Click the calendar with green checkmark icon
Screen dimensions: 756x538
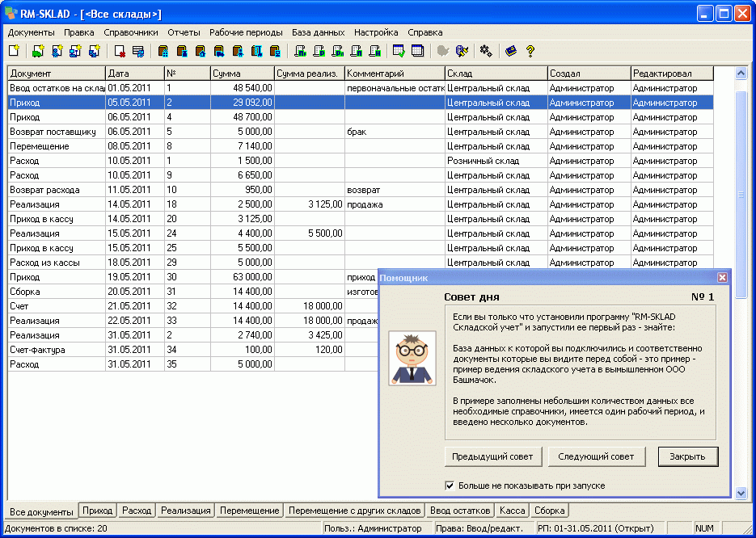pos(399,51)
